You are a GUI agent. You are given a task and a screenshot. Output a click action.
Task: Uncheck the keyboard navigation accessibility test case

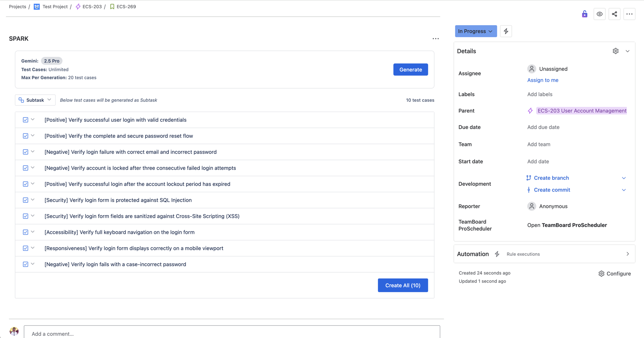click(26, 232)
